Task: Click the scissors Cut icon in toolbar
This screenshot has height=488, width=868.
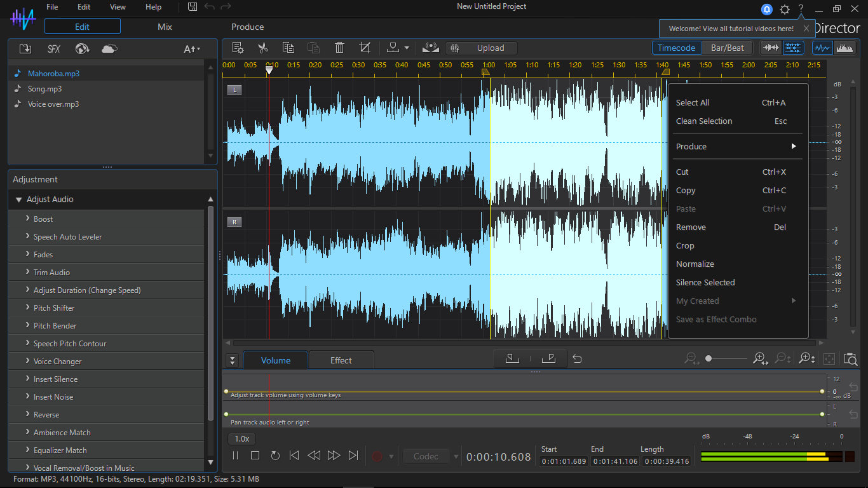Action: (263, 48)
